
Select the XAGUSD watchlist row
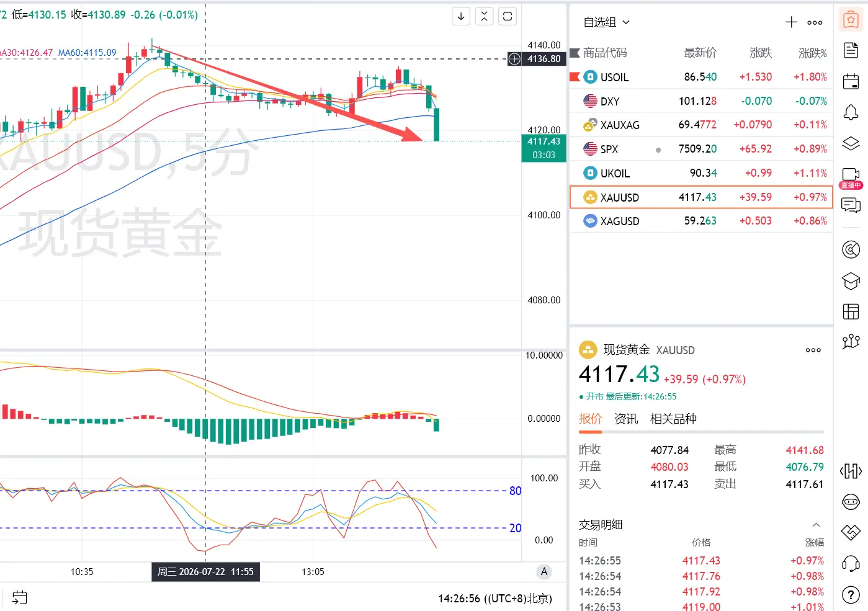(701, 221)
